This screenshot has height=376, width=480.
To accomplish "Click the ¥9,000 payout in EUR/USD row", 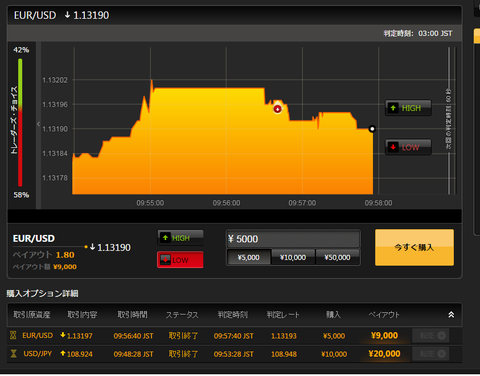I will [x=384, y=335].
